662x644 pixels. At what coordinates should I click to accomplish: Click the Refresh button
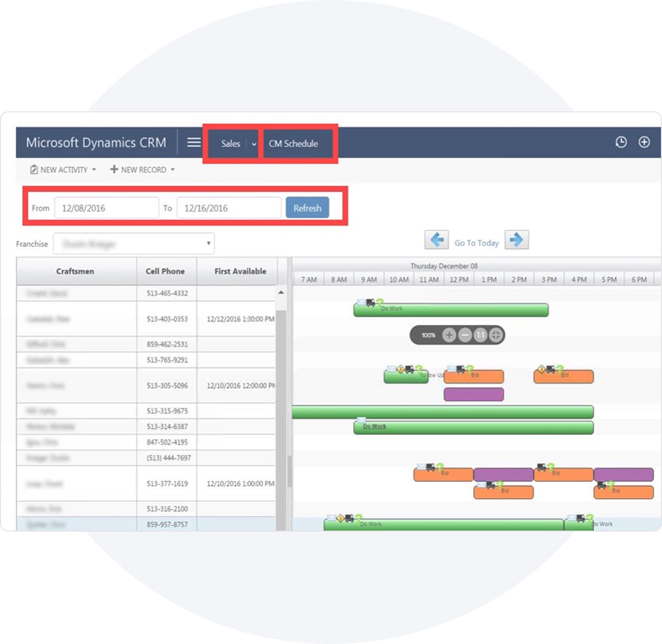307,208
